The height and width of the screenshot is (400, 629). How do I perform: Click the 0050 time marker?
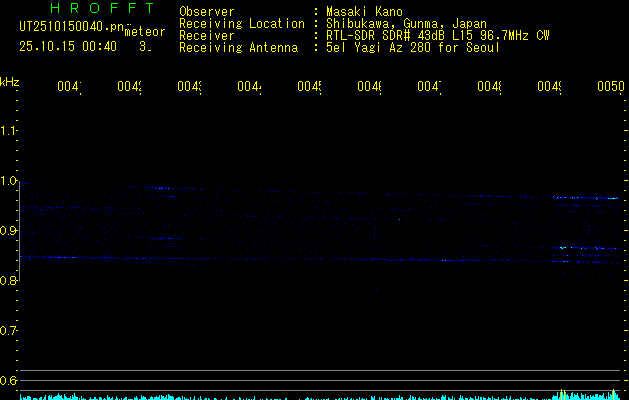point(610,88)
